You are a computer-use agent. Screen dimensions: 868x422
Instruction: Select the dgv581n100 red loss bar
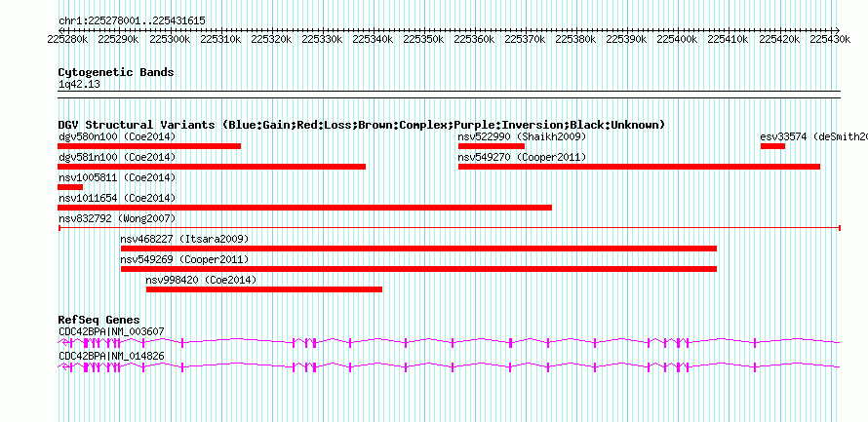pyautogui.click(x=212, y=167)
